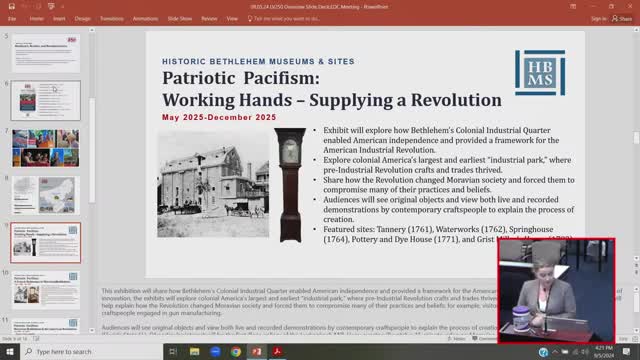Click the bullet text about Moravian society
This screenshot has height=360, width=640.
coord(449,184)
